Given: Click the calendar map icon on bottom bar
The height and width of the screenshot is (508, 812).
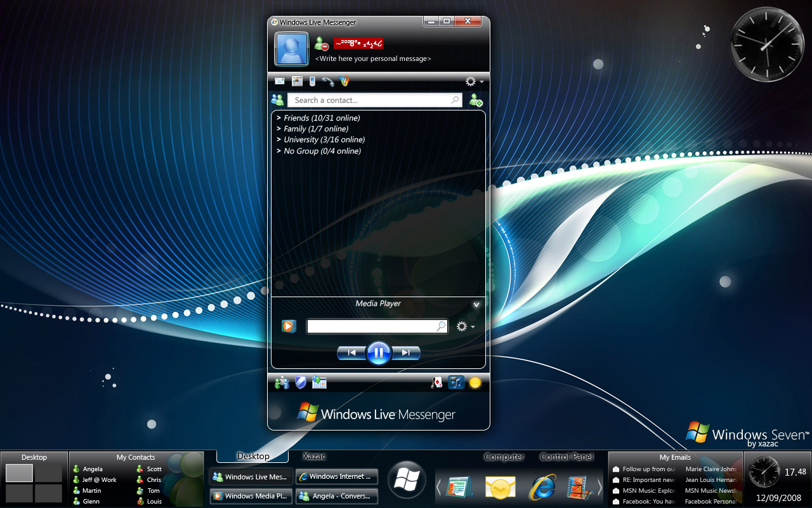Looking at the screenshot, I should tap(319, 382).
